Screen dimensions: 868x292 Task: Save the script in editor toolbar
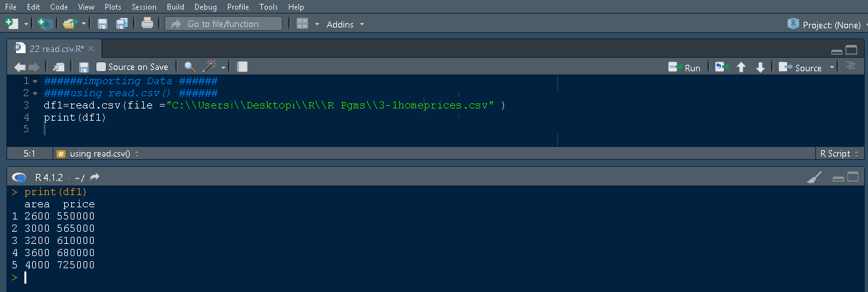coord(83,67)
